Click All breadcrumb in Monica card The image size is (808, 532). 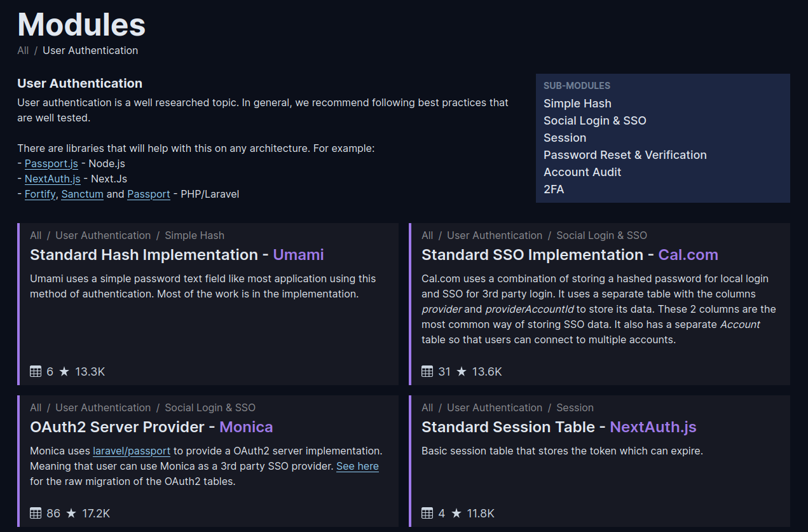[36, 407]
